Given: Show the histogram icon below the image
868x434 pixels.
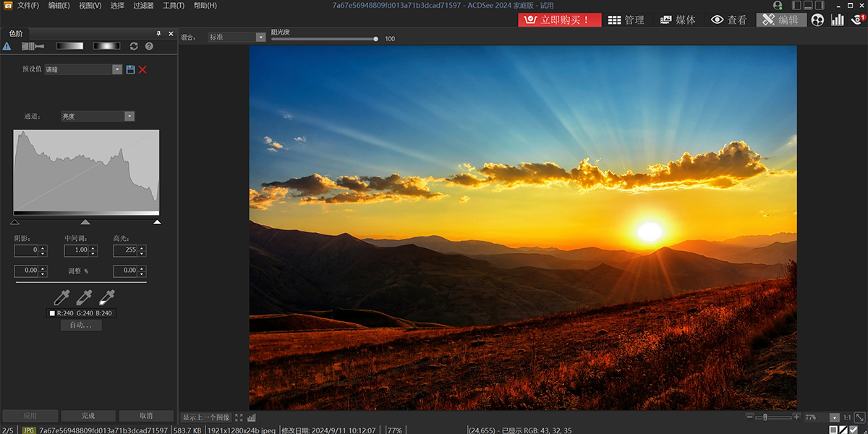Looking at the screenshot, I should [x=251, y=417].
